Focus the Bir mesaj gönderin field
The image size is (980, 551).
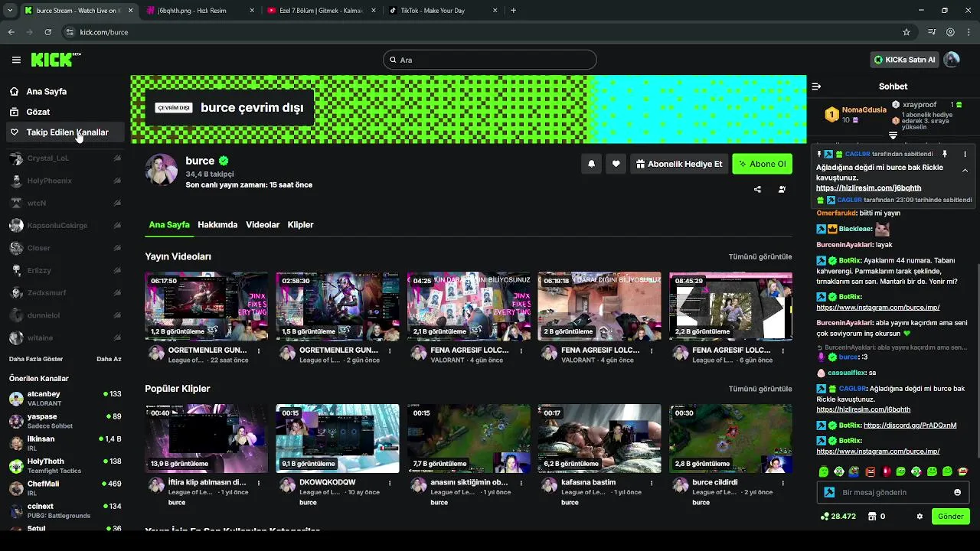(893, 492)
